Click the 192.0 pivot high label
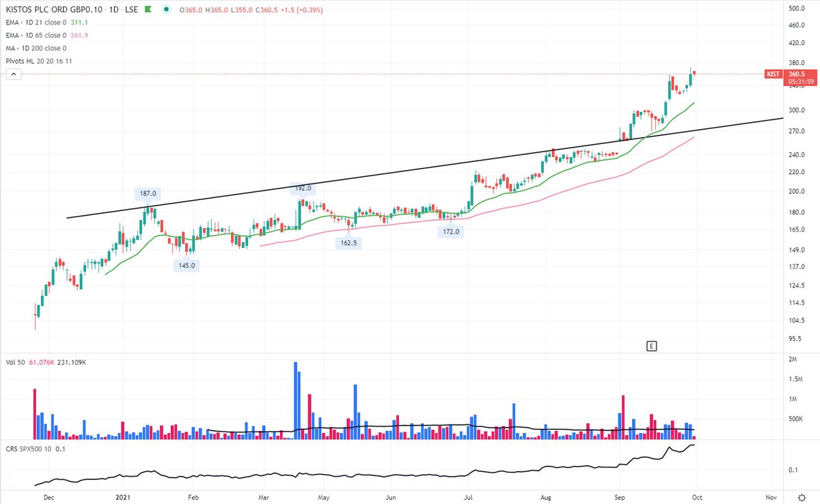Image resolution: width=820 pixels, height=504 pixels. tap(303, 188)
